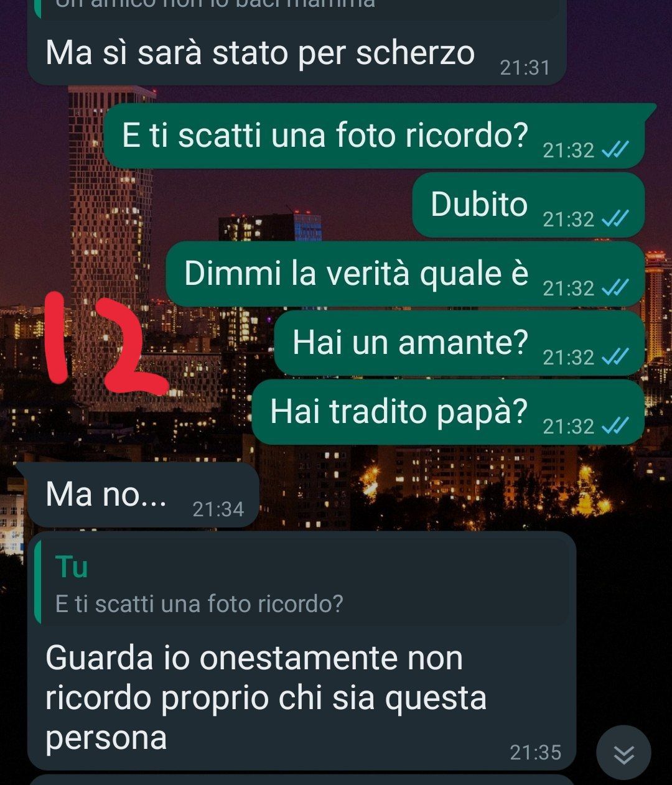The height and width of the screenshot is (785, 672).
Task: Tap read receipt ticks on 'Dubito' message
Action: (616, 218)
